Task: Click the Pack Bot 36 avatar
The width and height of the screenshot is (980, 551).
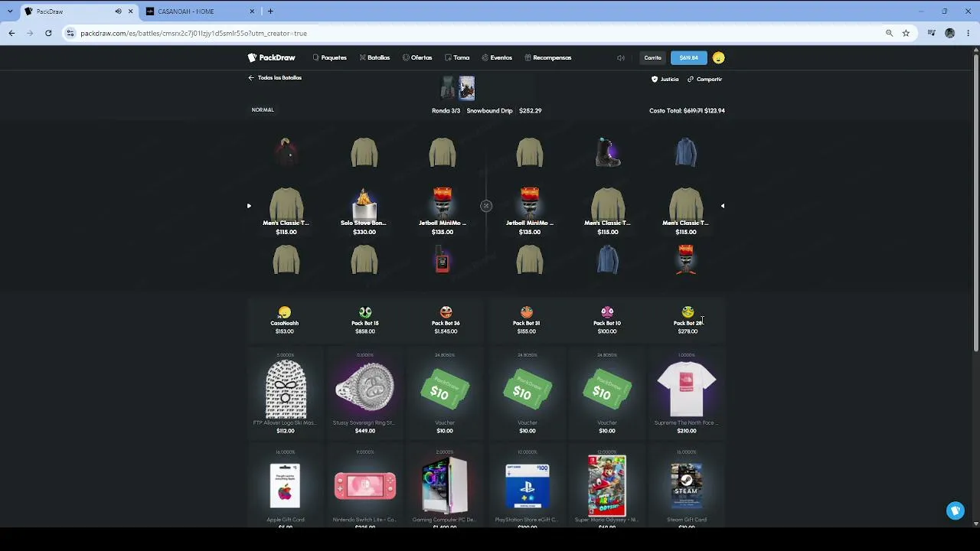Action: pyautogui.click(x=446, y=312)
